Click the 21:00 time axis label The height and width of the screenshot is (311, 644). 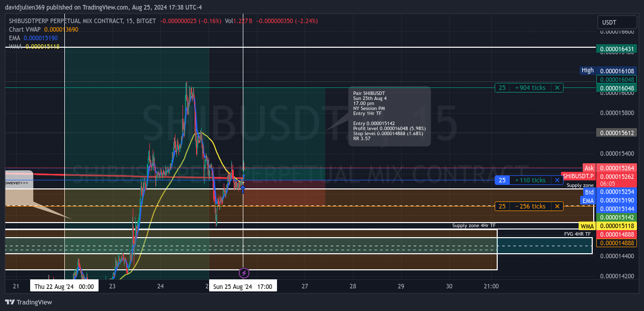[x=491, y=286]
